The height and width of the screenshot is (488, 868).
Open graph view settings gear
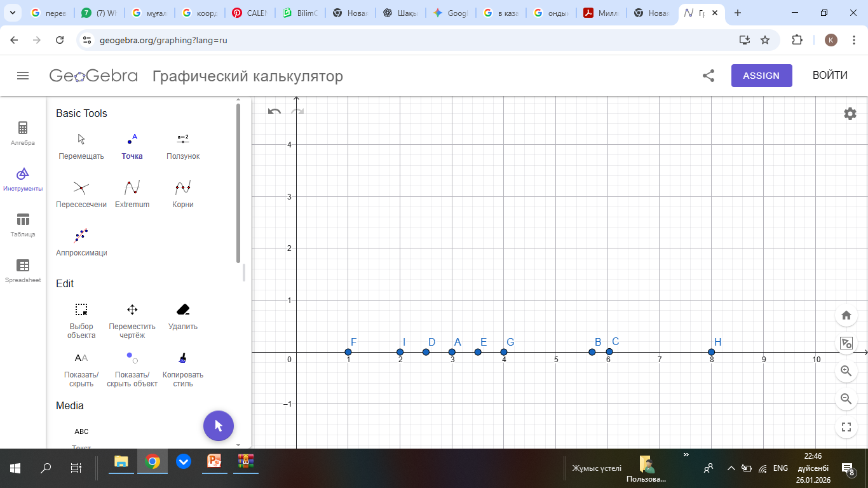coord(850,114)
